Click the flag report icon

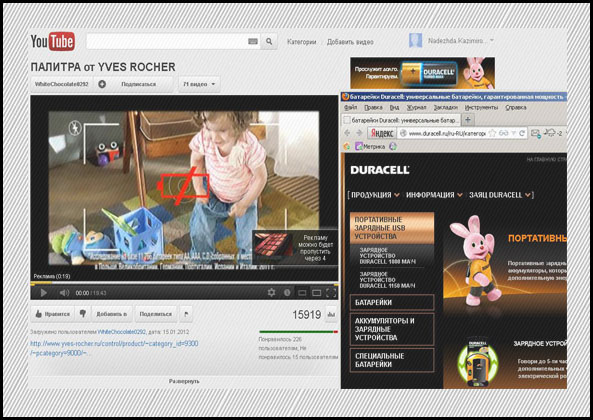coord(186,314)
